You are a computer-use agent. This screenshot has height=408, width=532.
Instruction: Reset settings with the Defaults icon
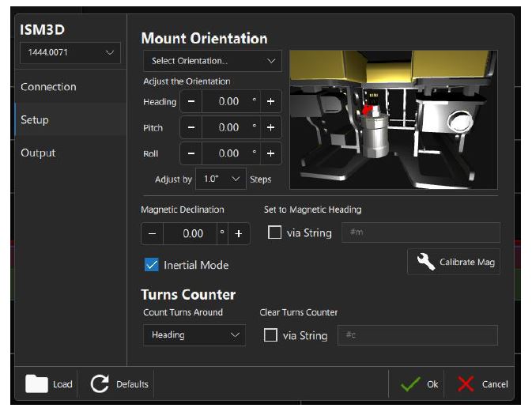coord(100,384)
